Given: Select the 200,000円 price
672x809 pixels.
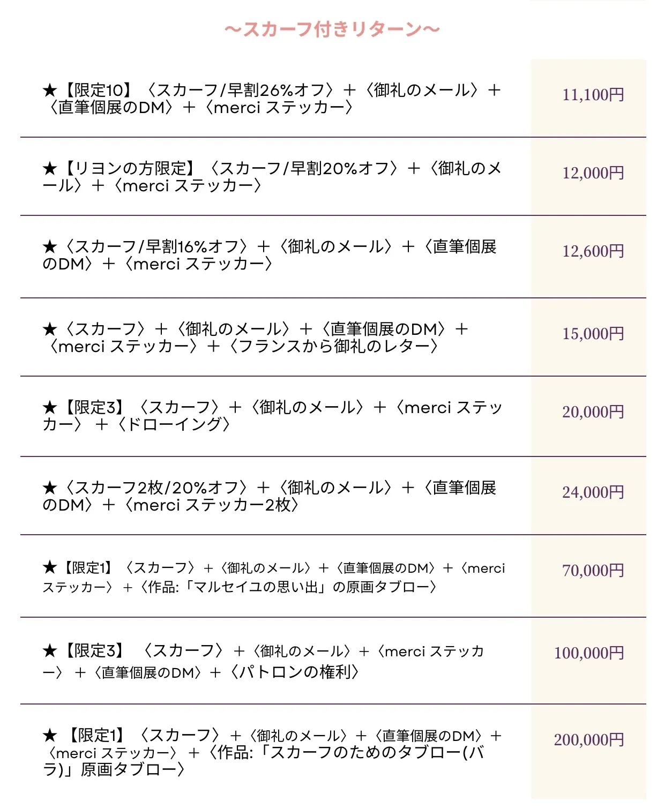Looking at the screenshot, I should [x=589, y=740].
